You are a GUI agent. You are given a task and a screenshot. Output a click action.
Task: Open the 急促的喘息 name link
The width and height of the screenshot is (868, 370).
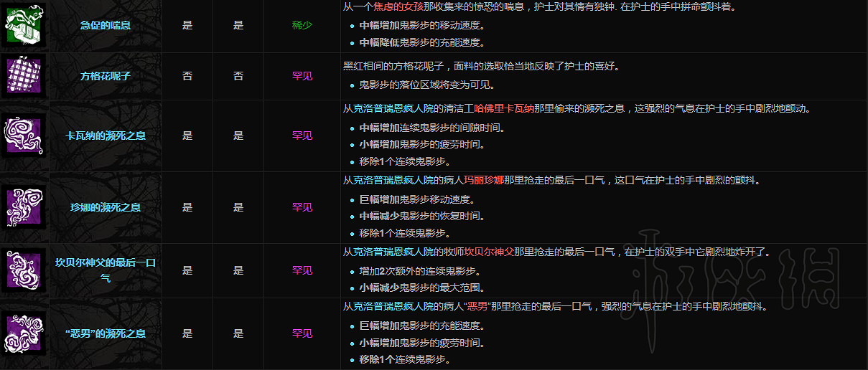pos(106,25)
